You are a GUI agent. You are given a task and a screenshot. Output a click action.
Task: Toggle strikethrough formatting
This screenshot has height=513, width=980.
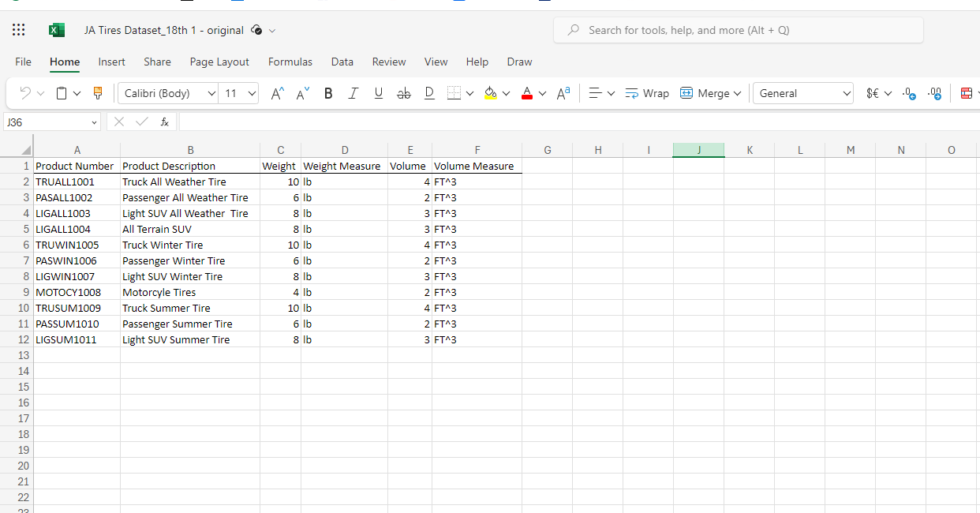click(404, 93)
